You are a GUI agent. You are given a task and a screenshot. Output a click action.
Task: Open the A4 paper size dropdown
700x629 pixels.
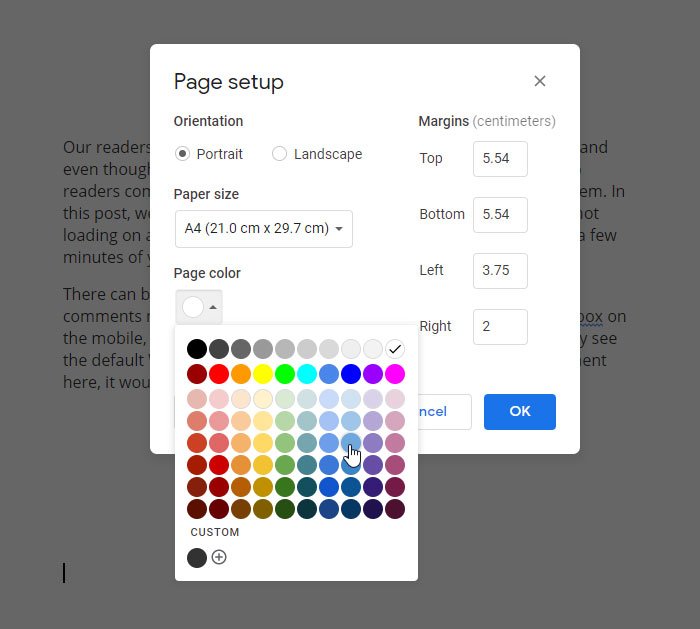point(264,228)
